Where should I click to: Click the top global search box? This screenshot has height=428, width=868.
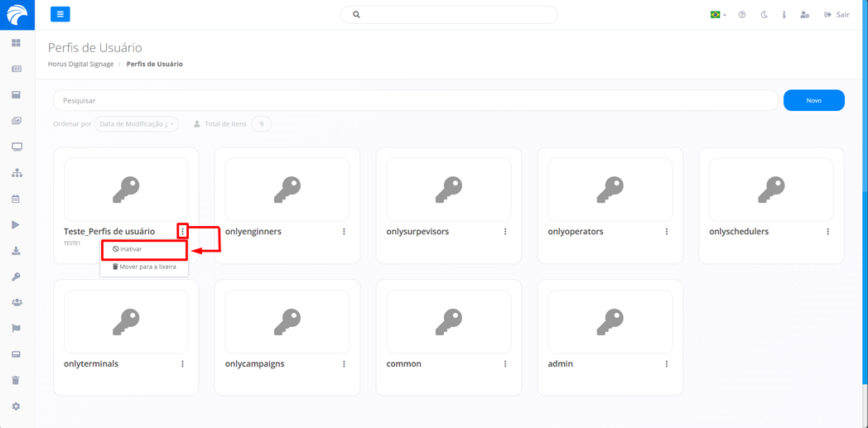[x=449, y=15]
